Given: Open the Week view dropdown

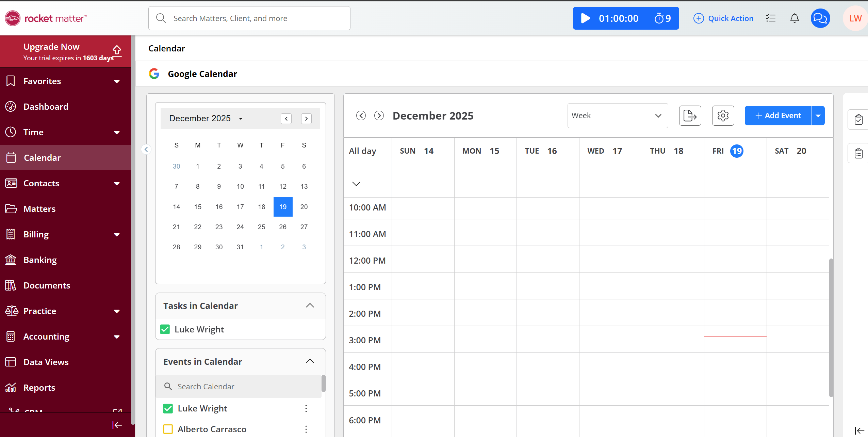Looking at the screenshot, I should 617,116.
